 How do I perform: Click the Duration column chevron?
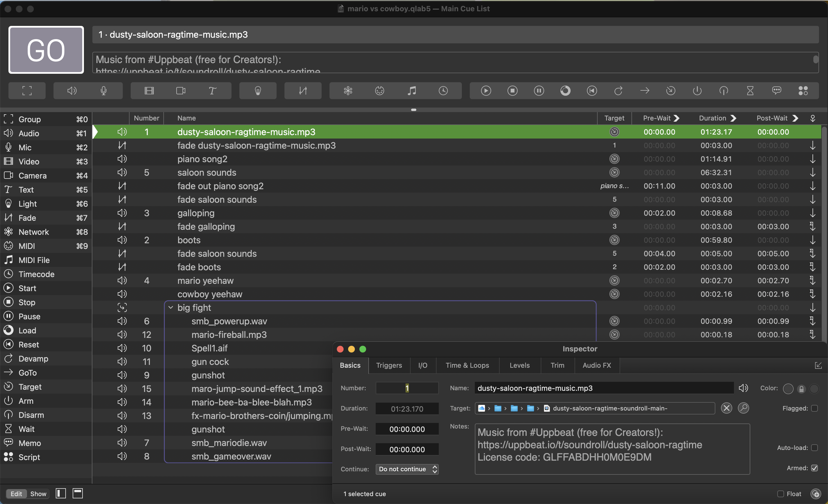click(734, 118)
